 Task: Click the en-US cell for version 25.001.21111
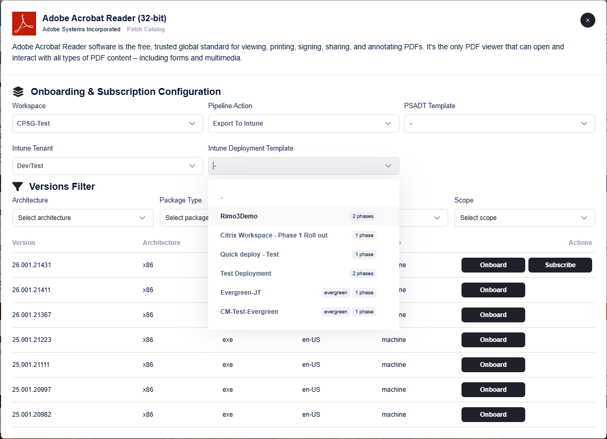(311, 365)
